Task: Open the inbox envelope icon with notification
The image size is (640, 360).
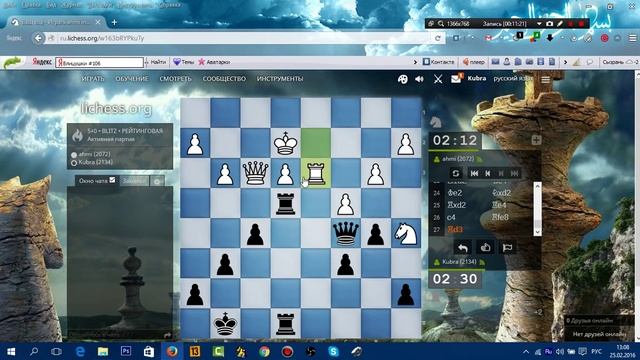Action: (457, 78)
